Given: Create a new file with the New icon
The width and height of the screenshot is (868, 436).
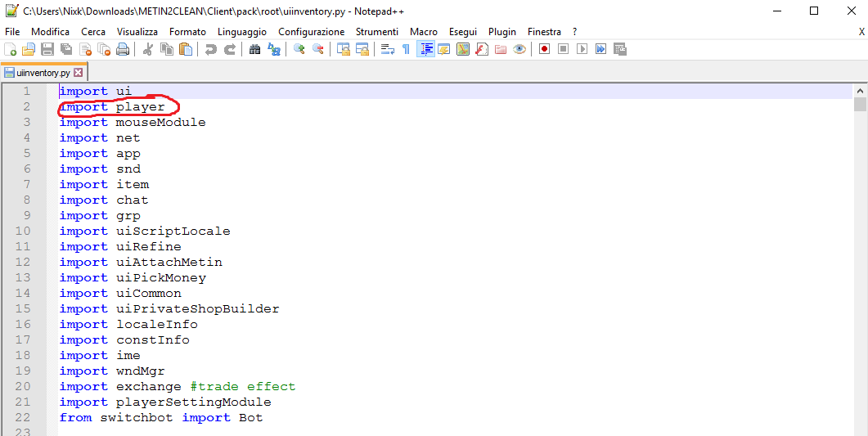Looking at the screenshot, I should click(10, 49).
